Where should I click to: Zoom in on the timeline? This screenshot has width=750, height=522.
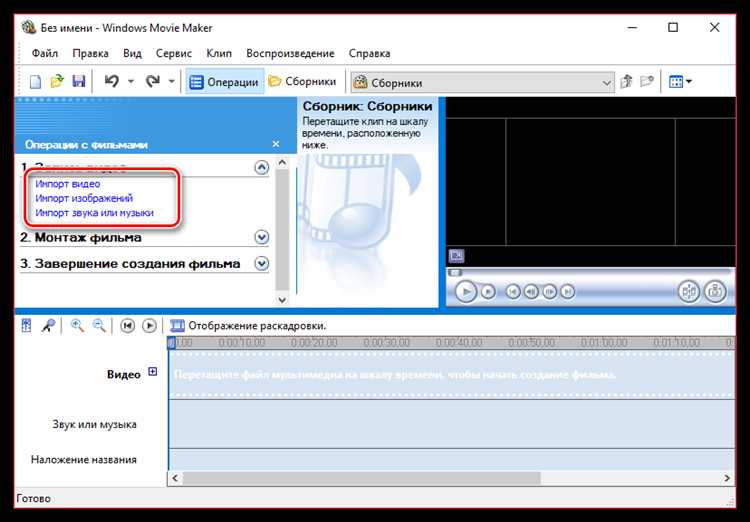[x=77, y=326]
